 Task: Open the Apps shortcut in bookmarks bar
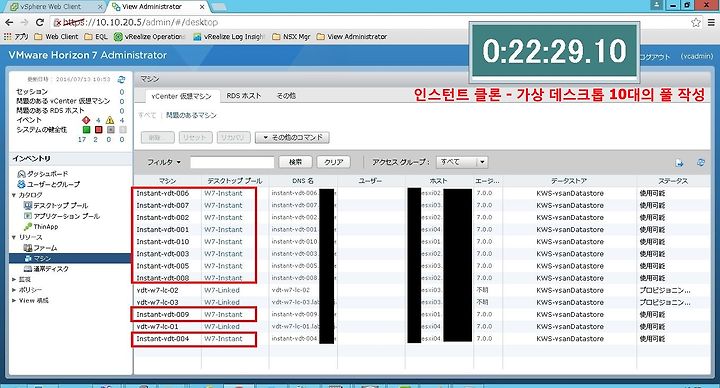pos(17,37)
